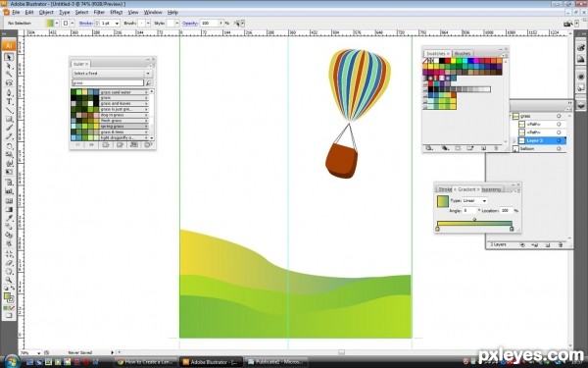Select the Type tool
The height and width of the screenshot is (368, 588).
coord(9,101)
